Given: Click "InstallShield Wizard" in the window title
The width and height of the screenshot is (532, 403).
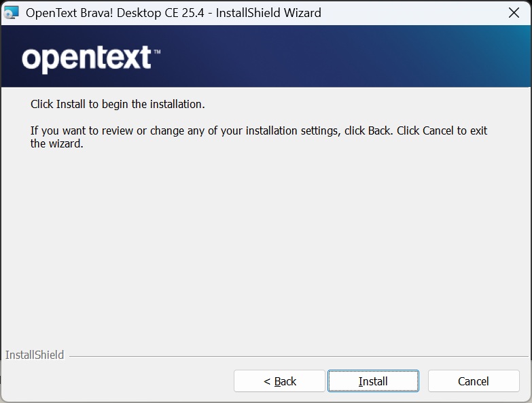Looking at the screenshot, I should pyautogui.click(x=268, y=13).
